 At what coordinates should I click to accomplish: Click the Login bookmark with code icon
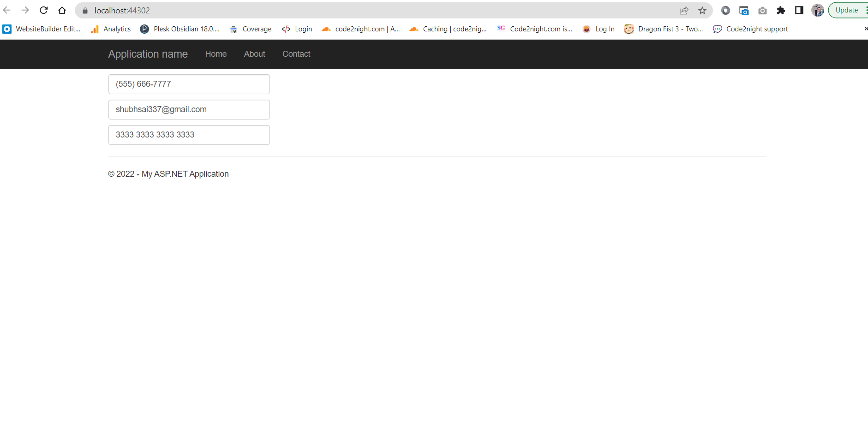[297, 29]
